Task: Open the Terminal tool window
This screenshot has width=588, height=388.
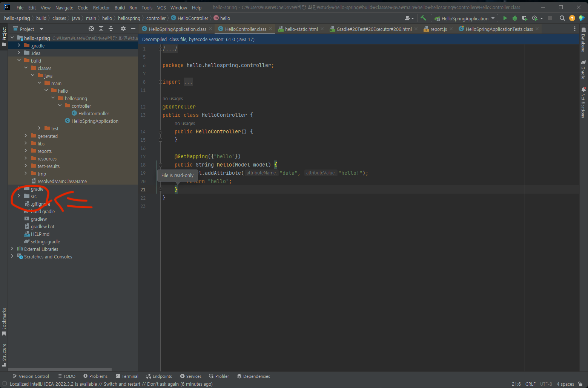Action: click(127, 376)
